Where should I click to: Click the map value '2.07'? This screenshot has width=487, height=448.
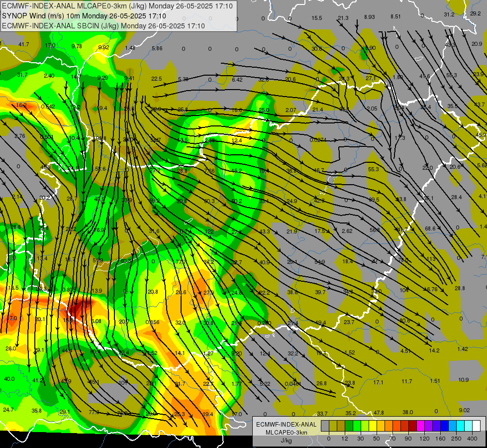291,110
